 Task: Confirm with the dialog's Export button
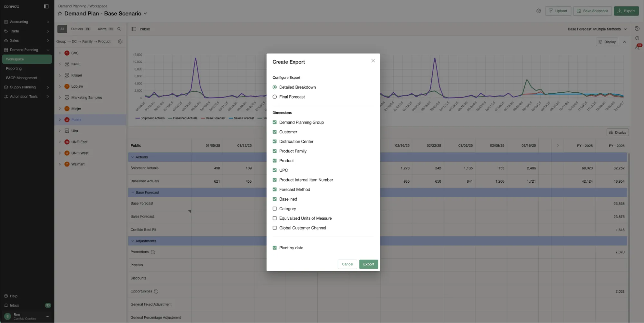(369, 264)
